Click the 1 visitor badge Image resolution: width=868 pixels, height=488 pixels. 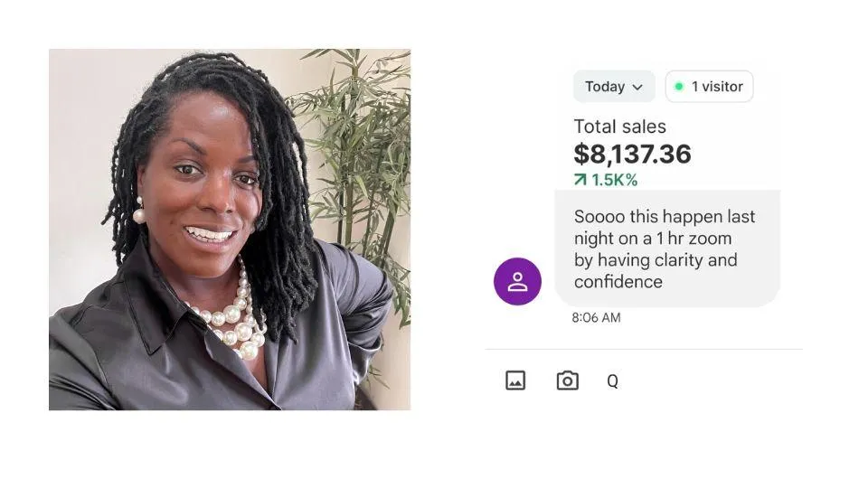pyautogui.click(x=709, y=87)
